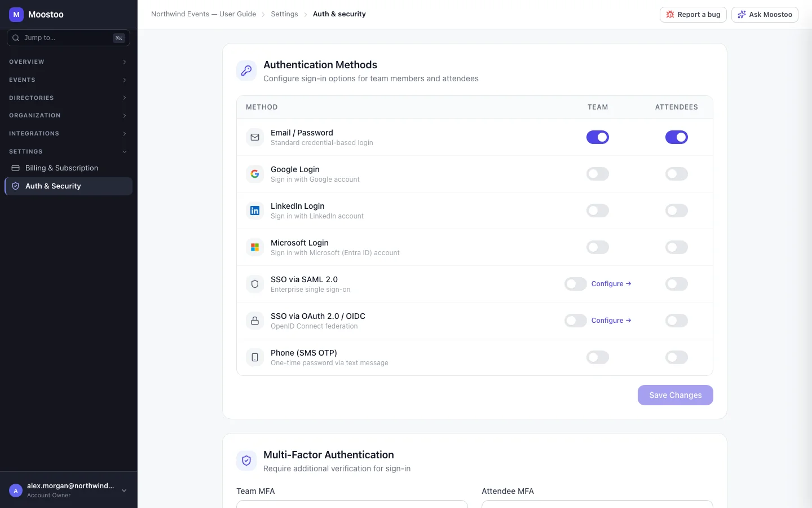
Task: Click the bug icon in Report a bug
Action: [x=670, y=15]
